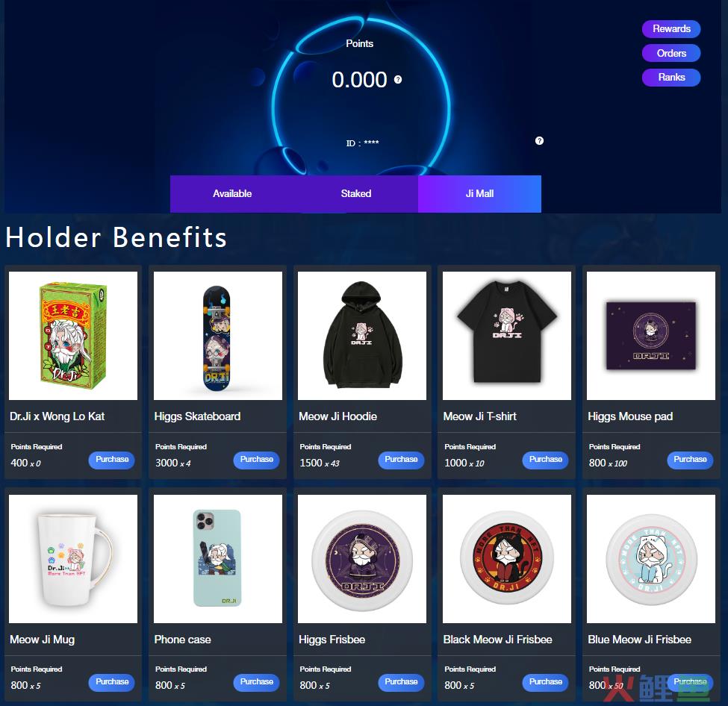Purchase the Higgs Skateboard
The image size is (728, 706).
pyautogui.click(x=256, y=460)
